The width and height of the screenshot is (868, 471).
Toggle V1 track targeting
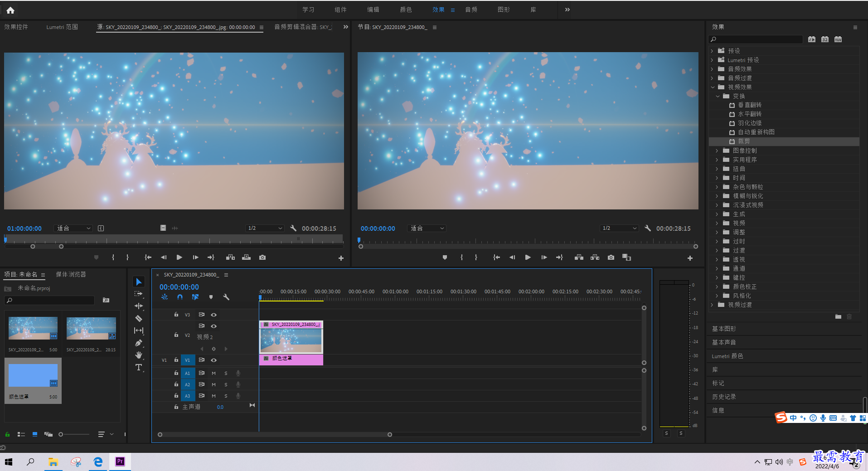point(188,360)
